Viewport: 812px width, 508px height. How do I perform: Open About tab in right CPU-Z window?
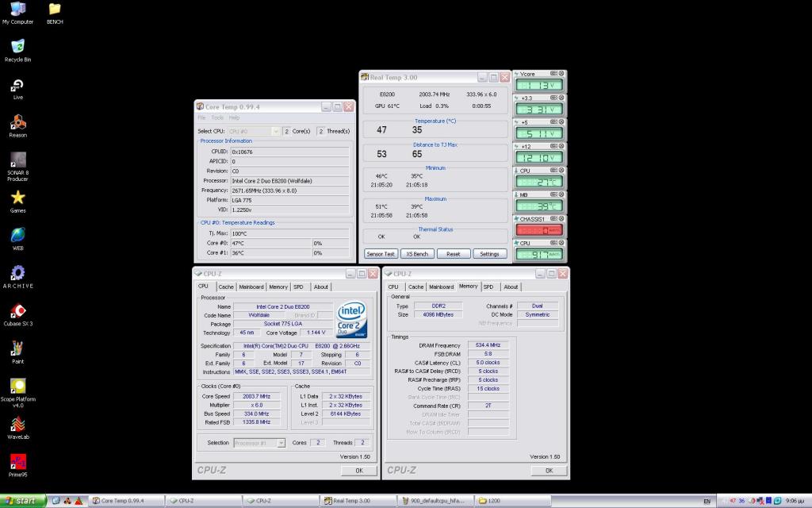511,287
